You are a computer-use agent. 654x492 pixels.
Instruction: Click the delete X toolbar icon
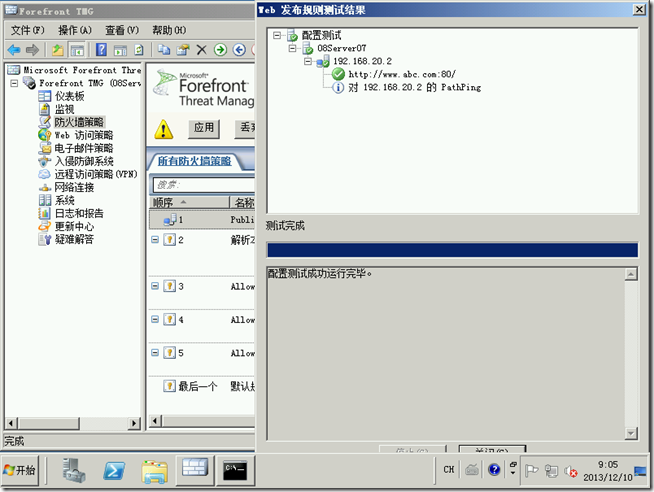[201, 50]
